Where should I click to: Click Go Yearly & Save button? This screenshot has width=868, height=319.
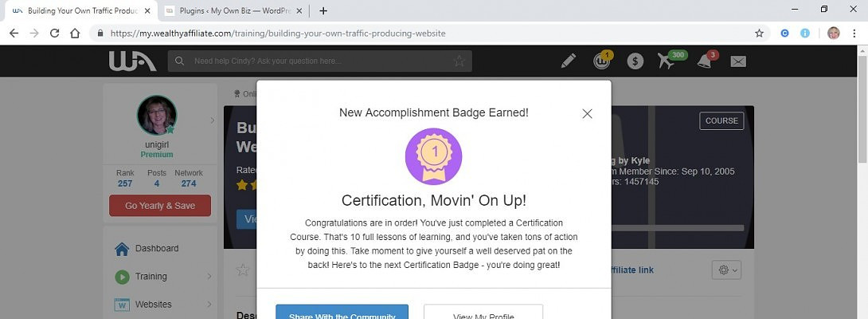[160, 206]
